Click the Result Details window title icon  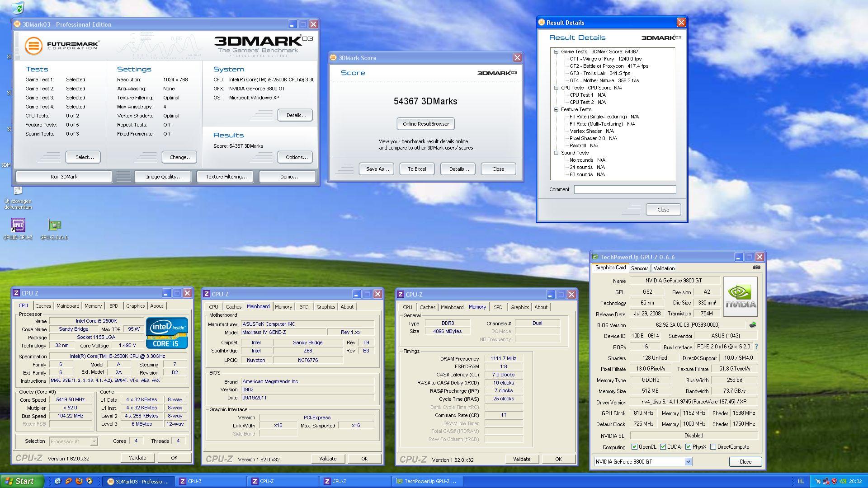(x=542, y=23)
